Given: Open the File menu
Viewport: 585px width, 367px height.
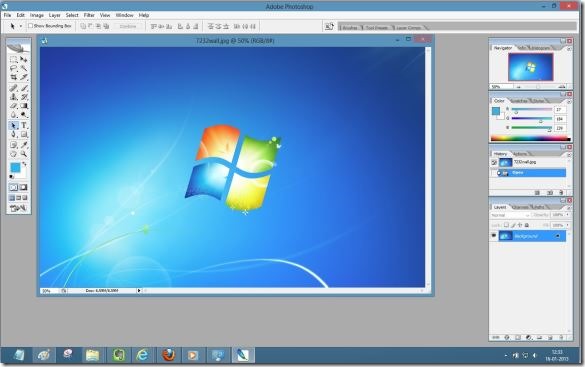Looking at the screenshot, I should [x=7, y=15].
